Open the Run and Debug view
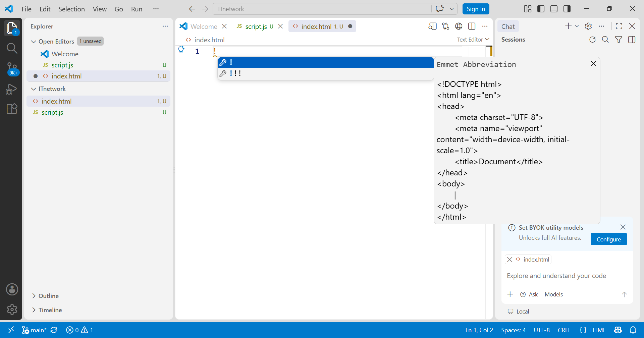Viewport: 644px width, 338px height. [12, 89]
